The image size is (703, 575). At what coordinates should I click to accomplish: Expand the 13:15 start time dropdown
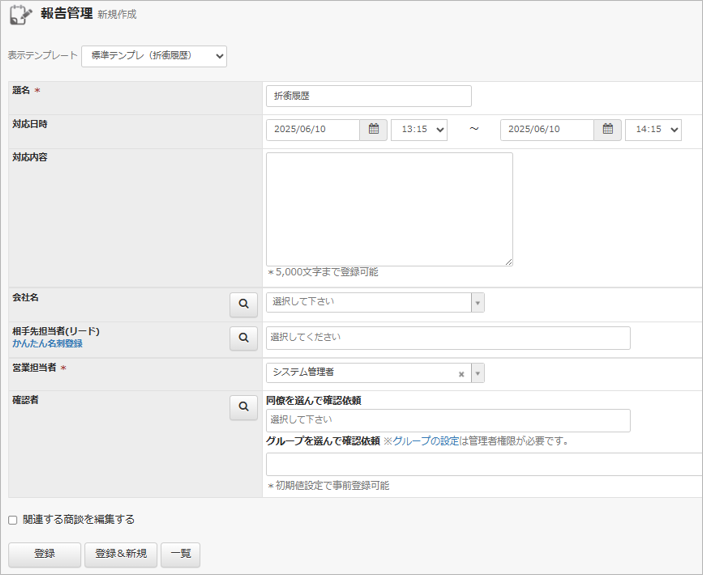click(x=418, y=130)
